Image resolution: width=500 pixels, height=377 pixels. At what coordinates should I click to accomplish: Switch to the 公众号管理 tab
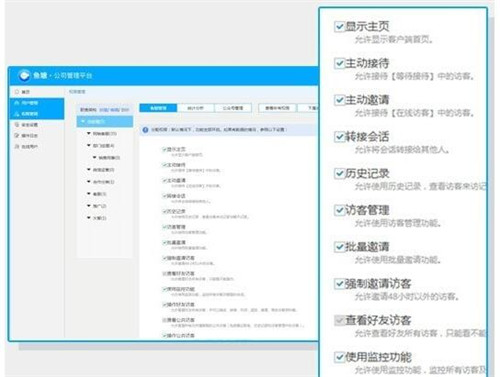pos(233,108)
